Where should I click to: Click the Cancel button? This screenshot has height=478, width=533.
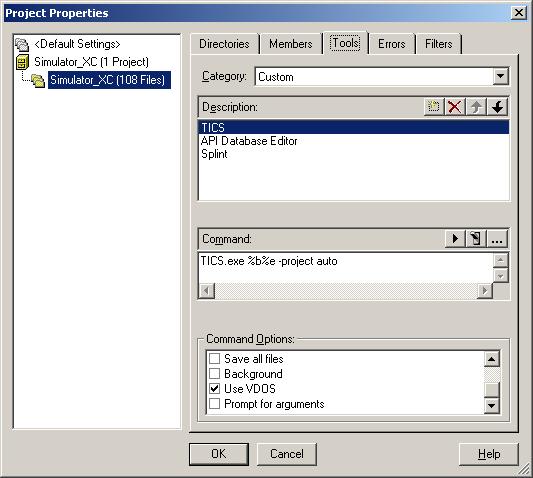pyautogui.click(x=287, y=454)
